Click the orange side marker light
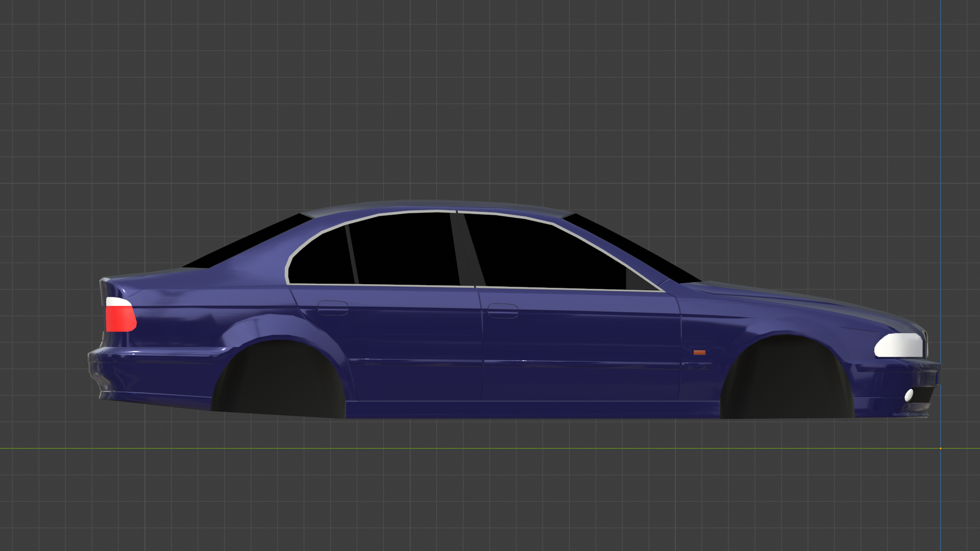This screenshot has width=980, height=551. 699,353
